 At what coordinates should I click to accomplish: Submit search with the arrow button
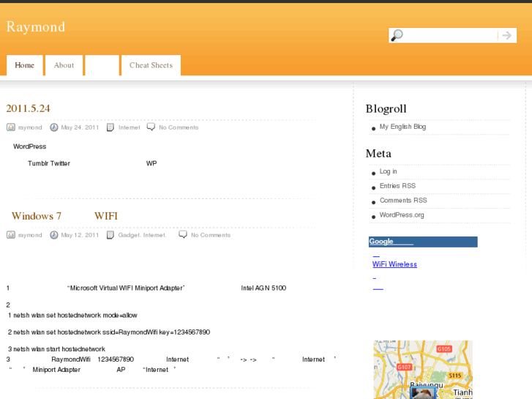click(507, 35)
